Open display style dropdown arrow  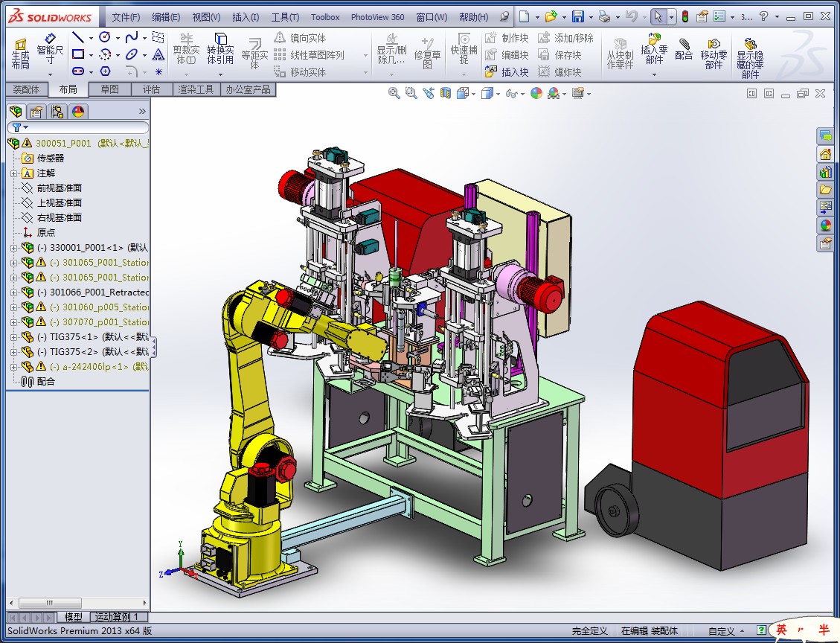point(498,95)
